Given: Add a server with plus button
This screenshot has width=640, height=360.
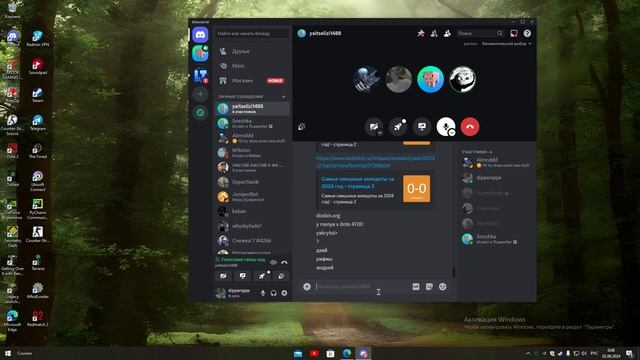Looking at the screenshot, I should 200,94.
